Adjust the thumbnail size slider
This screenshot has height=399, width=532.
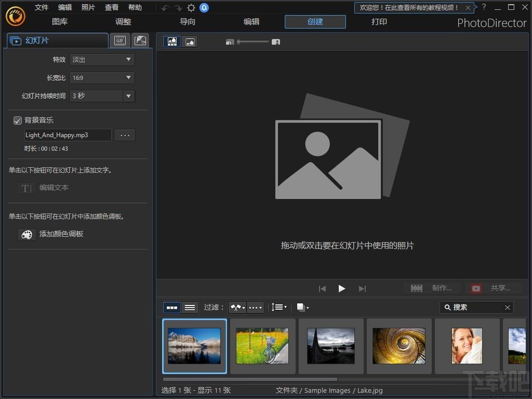pos(253,42)
